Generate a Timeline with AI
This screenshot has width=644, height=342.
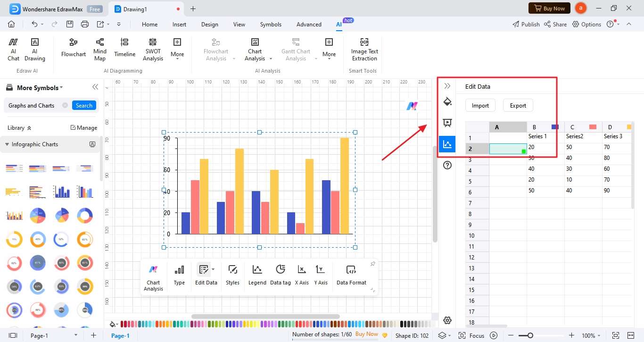124,48
